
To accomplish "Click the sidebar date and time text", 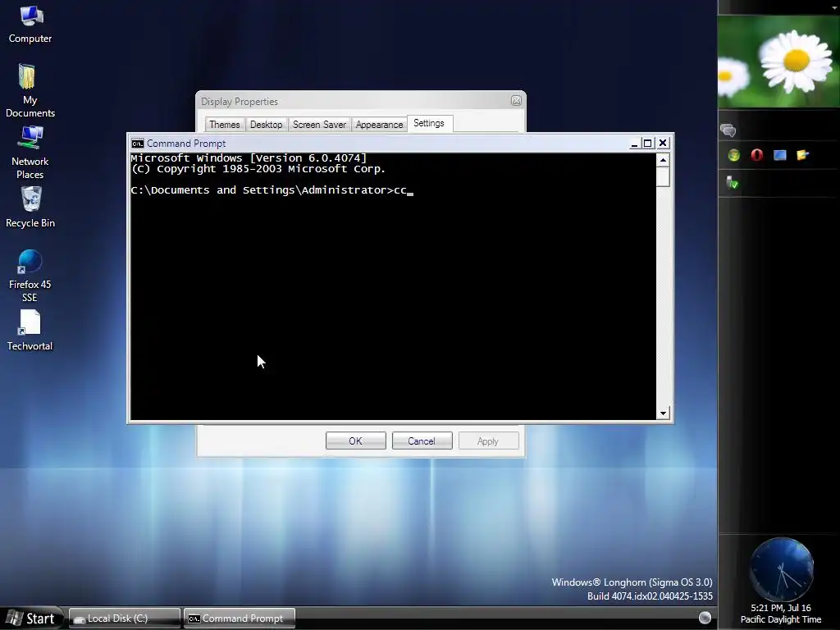I will (x=781, y=614).
